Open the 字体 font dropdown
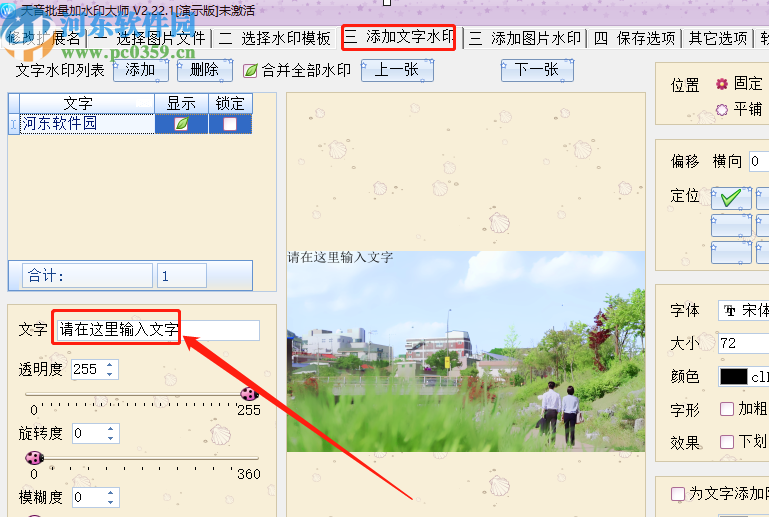Image resolution: width=769 pixels, height=517 pixels. coord(743,310)
